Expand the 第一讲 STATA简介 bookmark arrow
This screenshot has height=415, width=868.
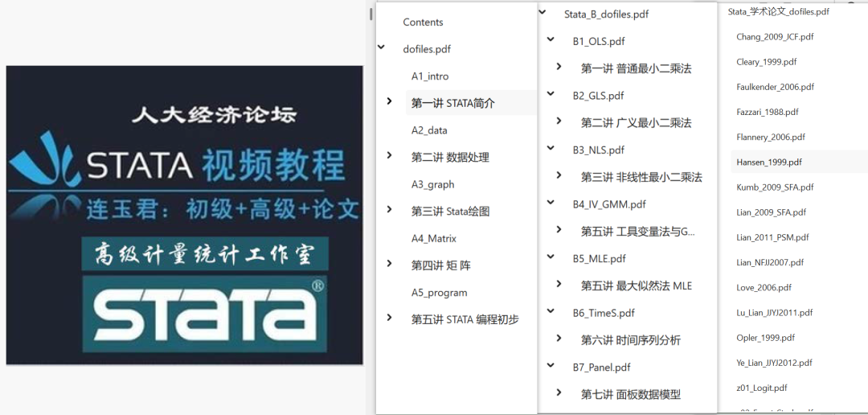(390, 102)
